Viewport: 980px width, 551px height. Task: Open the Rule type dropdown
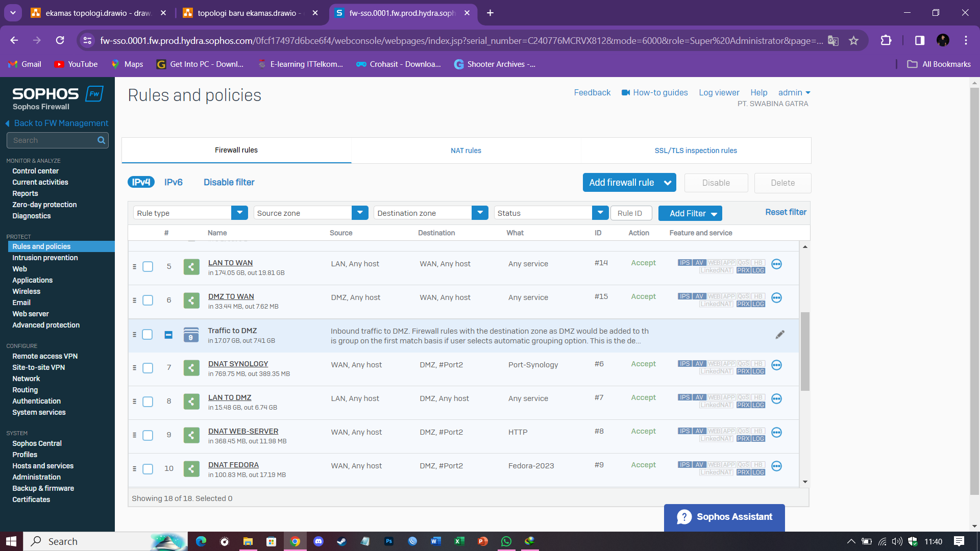point(239,213)
